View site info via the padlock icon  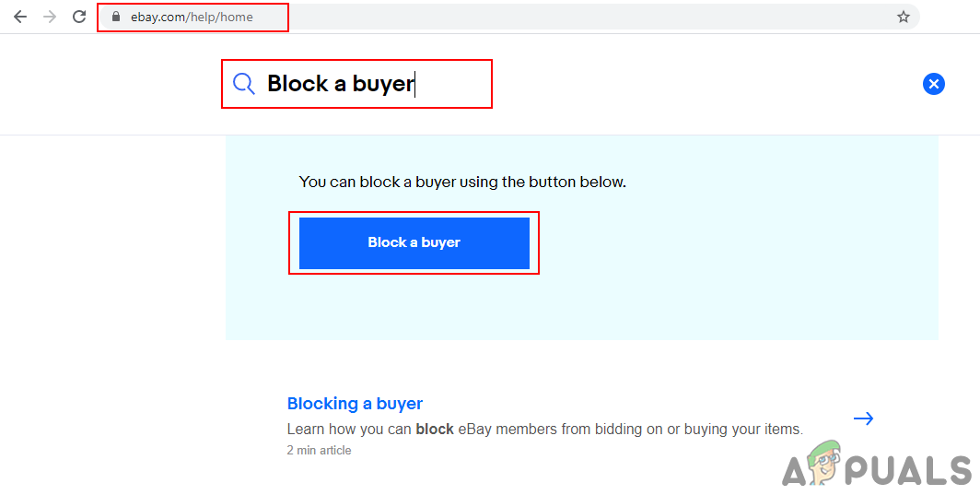[x=115, y=17]
